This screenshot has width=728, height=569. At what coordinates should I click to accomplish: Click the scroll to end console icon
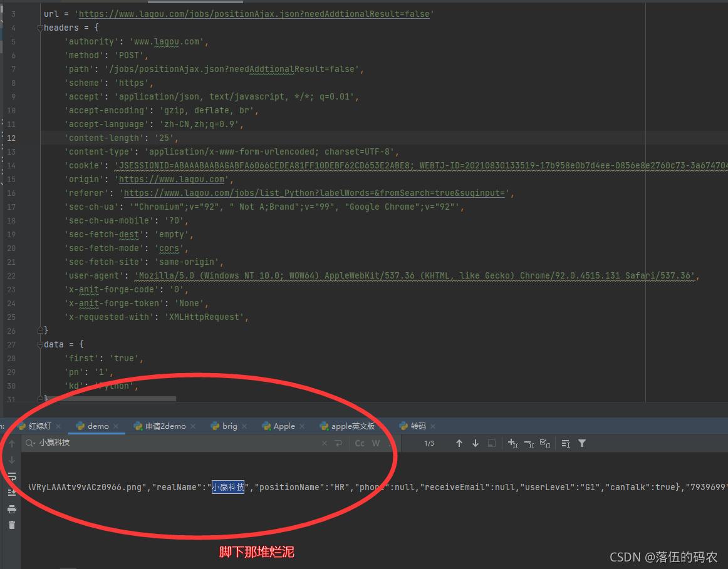pyautogui.click(x=11, y=492)
